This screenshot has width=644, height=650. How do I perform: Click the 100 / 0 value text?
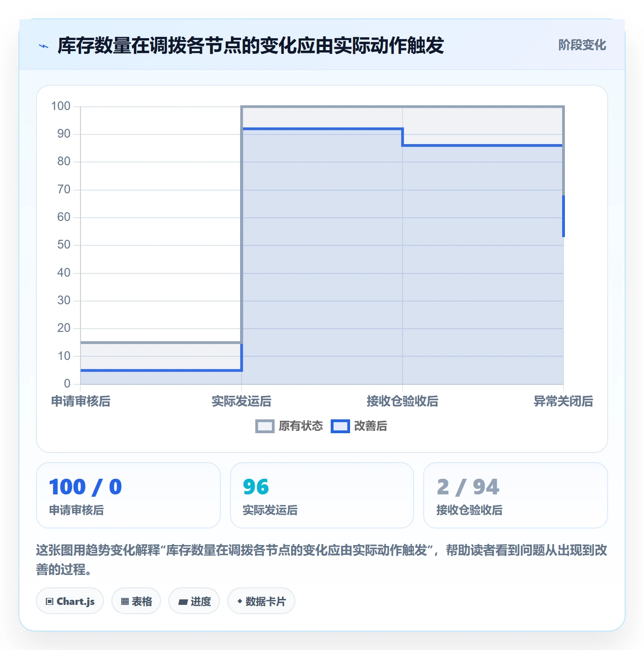86,487
